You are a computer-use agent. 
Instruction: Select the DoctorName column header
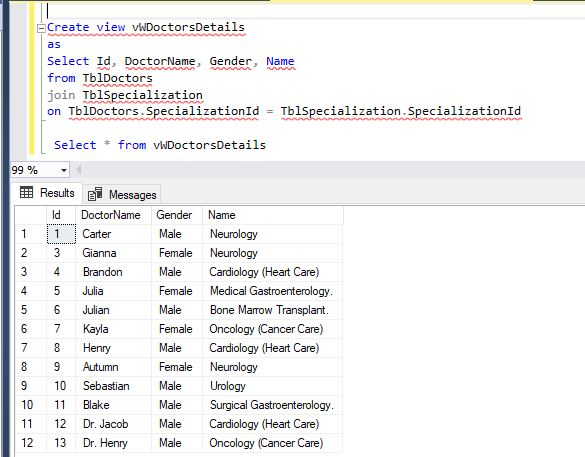point(113,215)
